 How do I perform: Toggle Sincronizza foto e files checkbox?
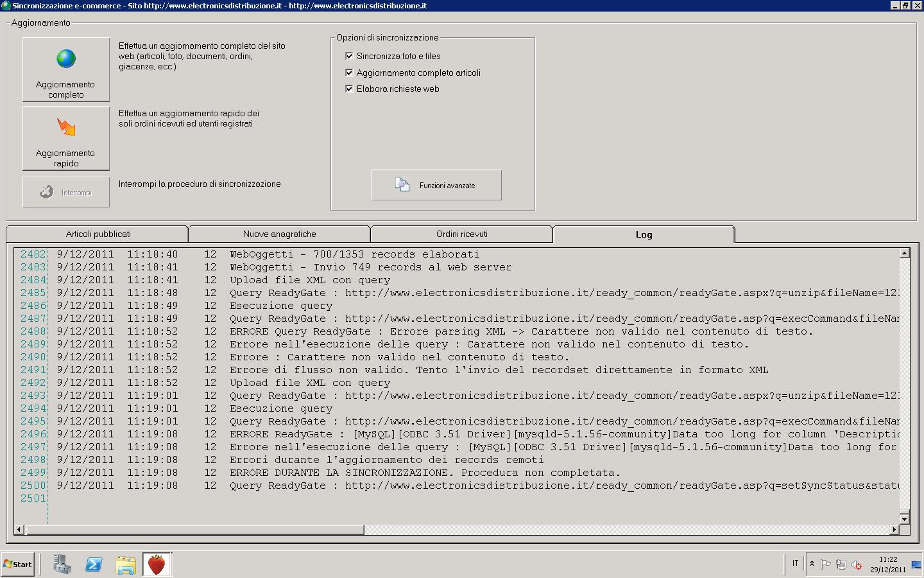click(349, 56)
